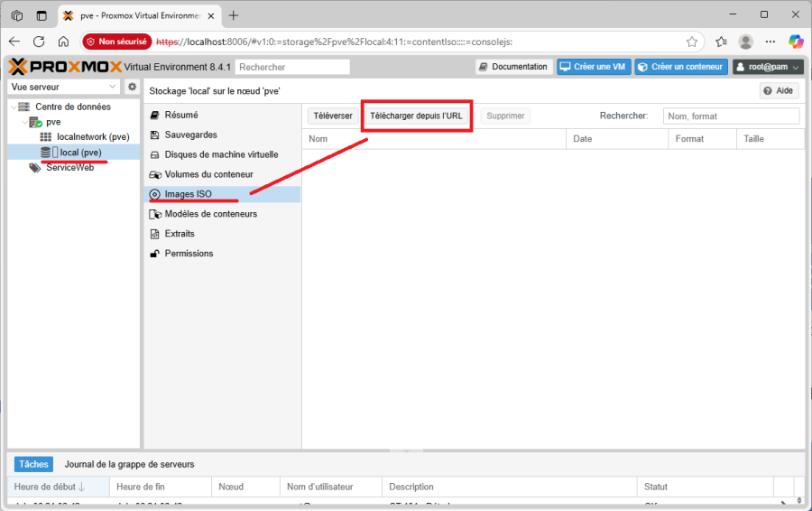
Task: Open the Documentation button
Action: tap(513, 66)
